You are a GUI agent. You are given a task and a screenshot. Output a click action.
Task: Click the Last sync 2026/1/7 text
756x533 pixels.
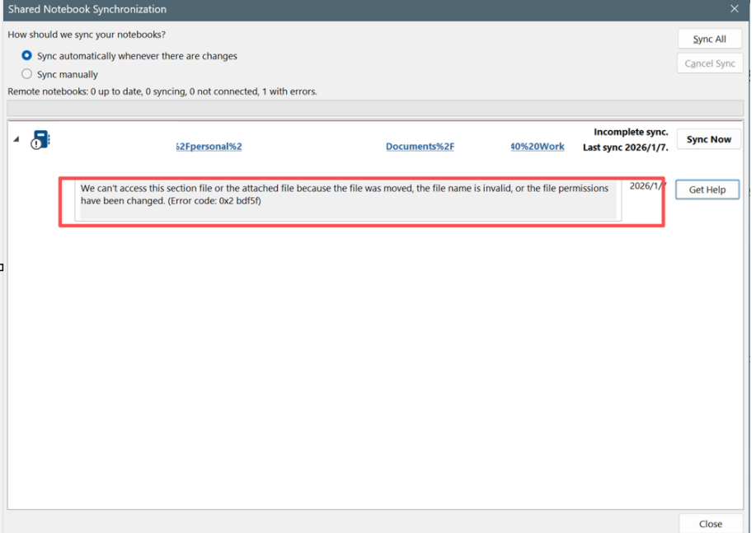point(626,147)
